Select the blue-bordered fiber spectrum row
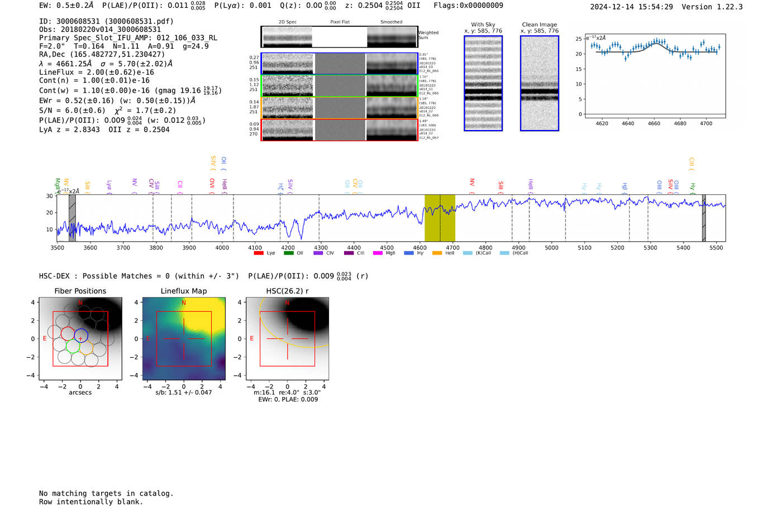 click(x=339, y=64)
